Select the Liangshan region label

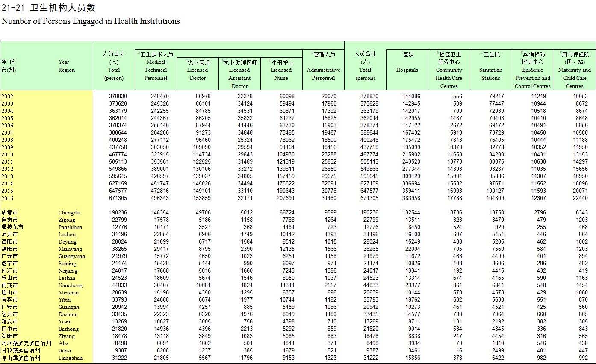(71, 358)
